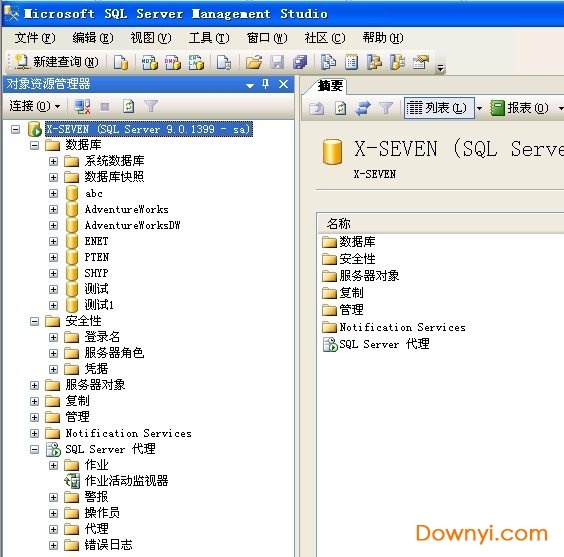The image size is (564, 557).
Task: Select the 测试1 database in tree
Action: click(x=99, y=305)
